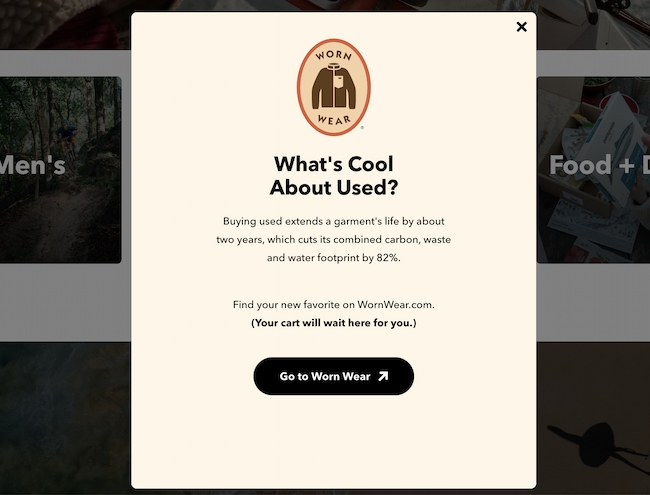Go to Worn Wear via the black button
Screen dimensions: 650x495
pyautogui.click(x=334, y=376)
